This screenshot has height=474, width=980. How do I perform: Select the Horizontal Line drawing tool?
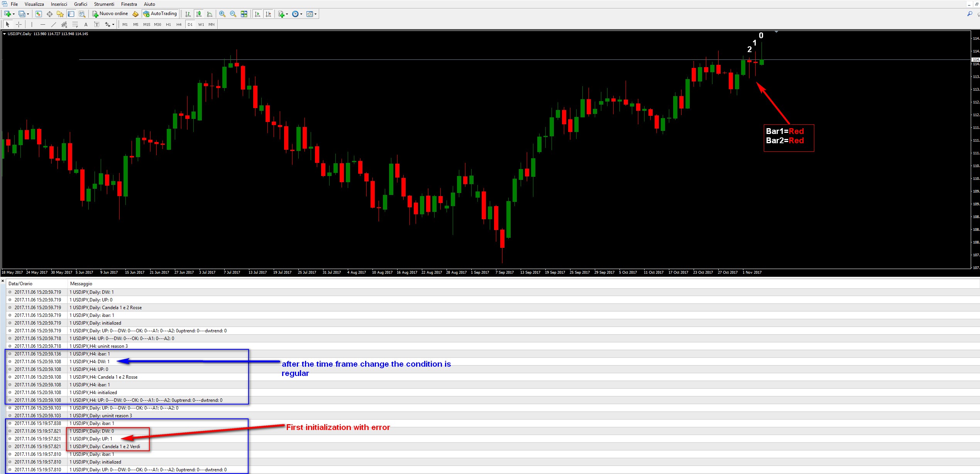click(x=43, y=24)
